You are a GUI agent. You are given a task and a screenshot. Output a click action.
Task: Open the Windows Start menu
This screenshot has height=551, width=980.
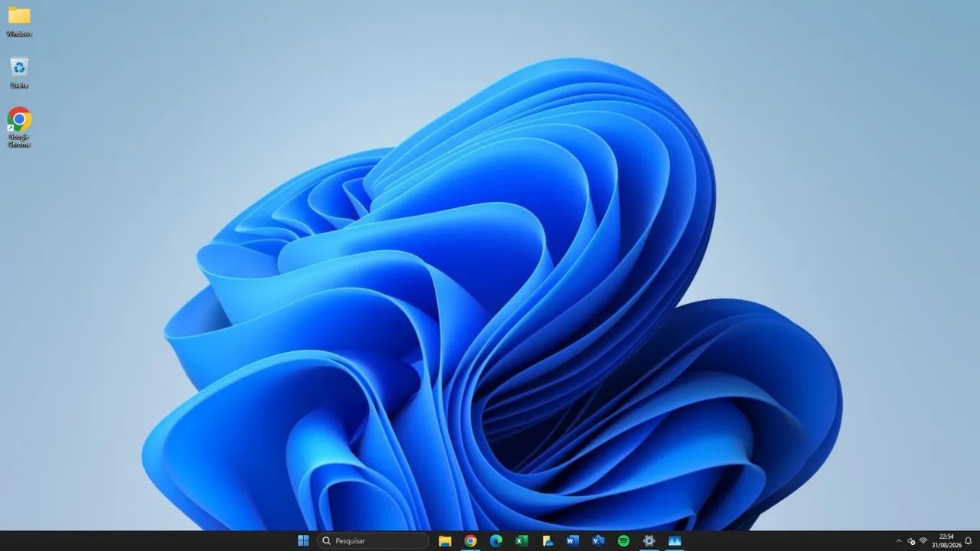pos(303,541)
